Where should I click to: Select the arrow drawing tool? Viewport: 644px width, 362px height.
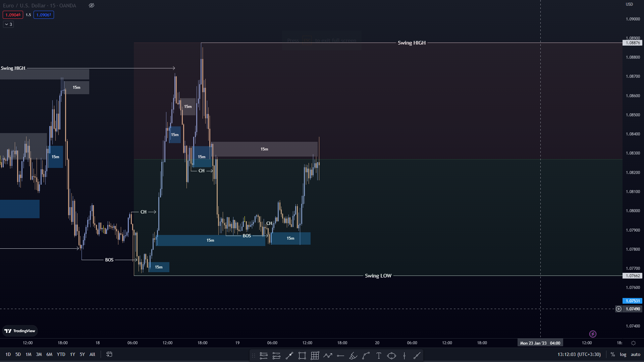[x=289, y=356]
